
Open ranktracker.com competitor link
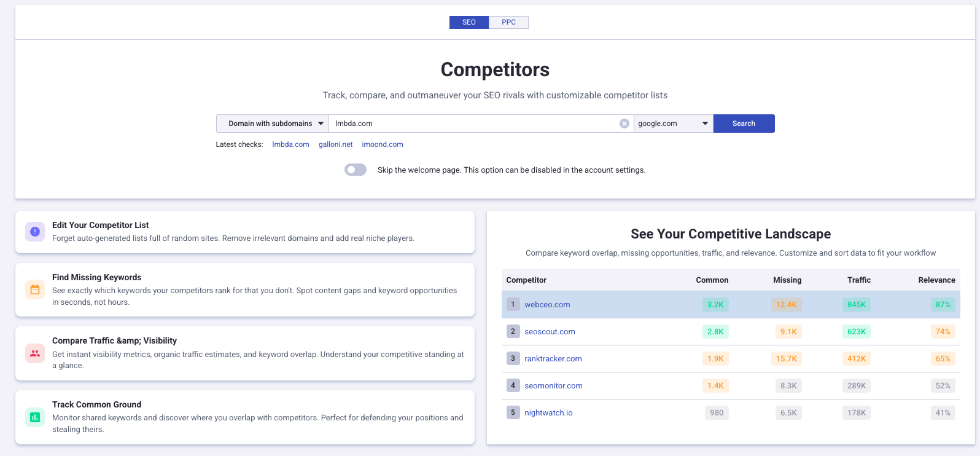(x=553, y=358)
